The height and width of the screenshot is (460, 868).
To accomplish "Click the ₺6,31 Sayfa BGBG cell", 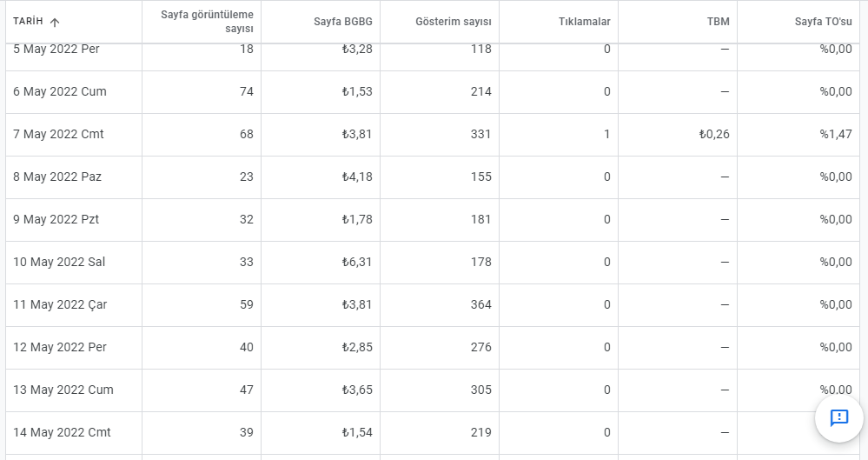I will tap(357, 262).
